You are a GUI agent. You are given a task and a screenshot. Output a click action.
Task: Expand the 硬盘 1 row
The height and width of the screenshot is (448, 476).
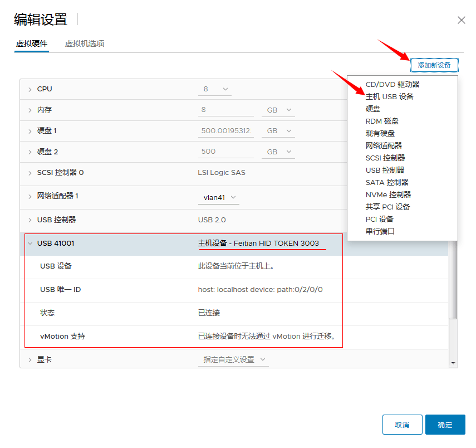click(30, 130)
